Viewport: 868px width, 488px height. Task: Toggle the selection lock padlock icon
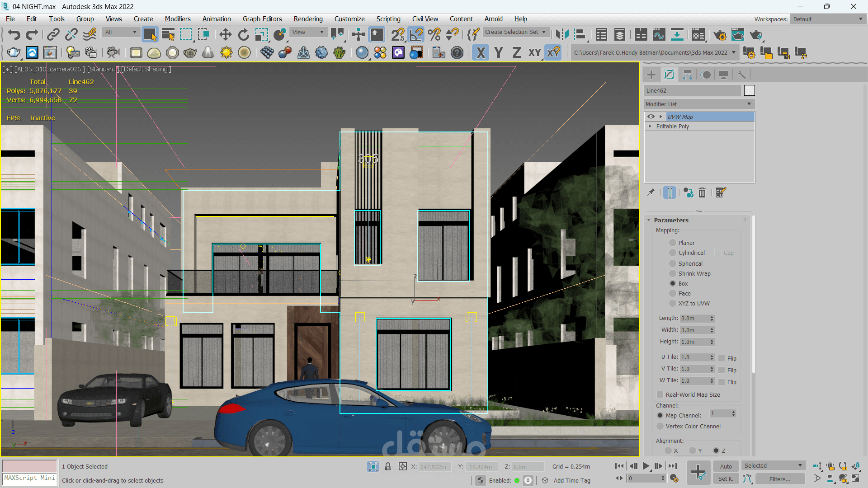(x=387, y=466)
